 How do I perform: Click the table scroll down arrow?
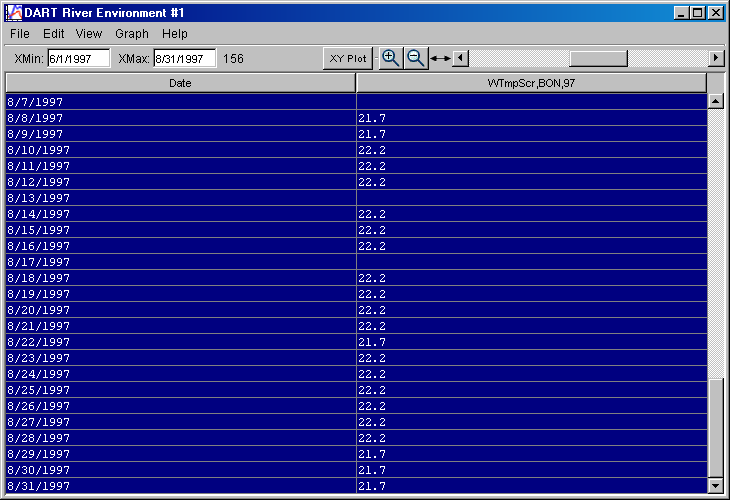[x=715, y=485]
